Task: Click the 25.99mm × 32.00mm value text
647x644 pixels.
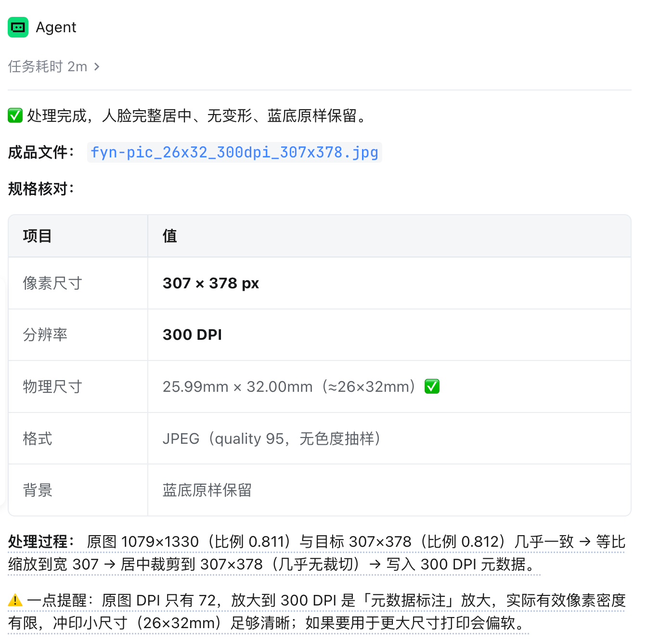Action: pyautogui.click(x=237, y=386)
